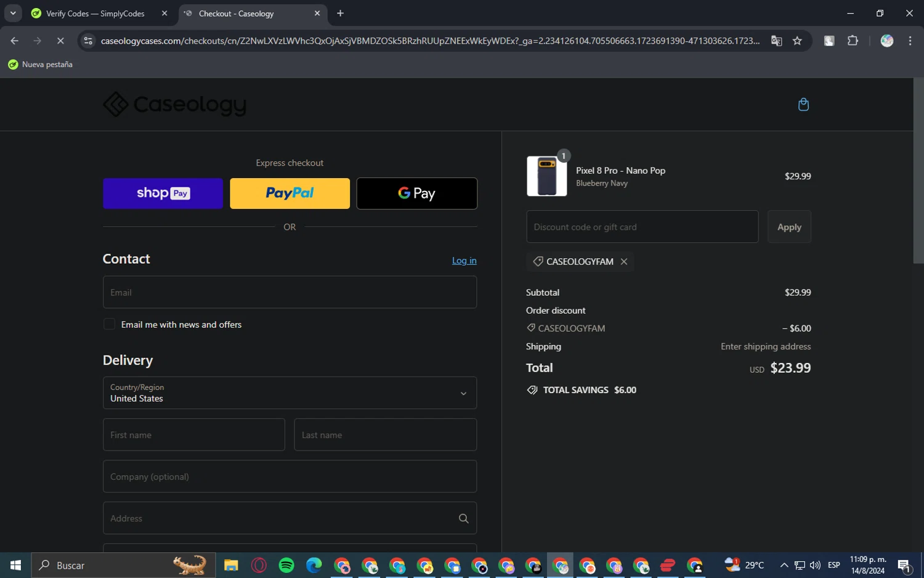This screenshot has width=924, height=578.
Task: Switch ESP keyboard language indicator
Action: (x=834, y=565)
